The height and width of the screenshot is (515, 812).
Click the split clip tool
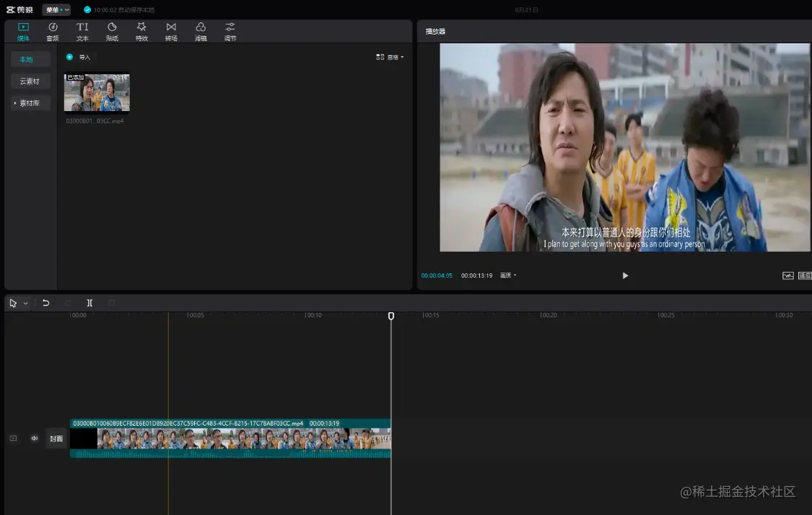(90, 303)
